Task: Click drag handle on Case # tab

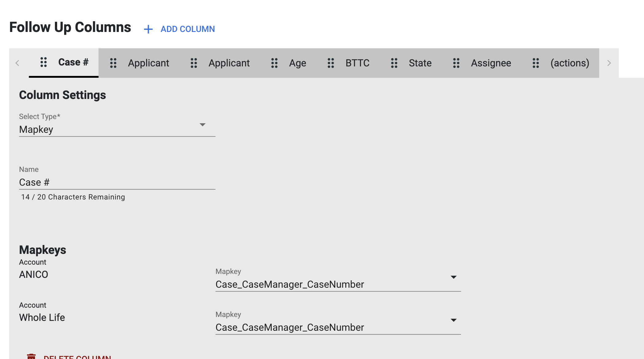Action: (44, 62)
